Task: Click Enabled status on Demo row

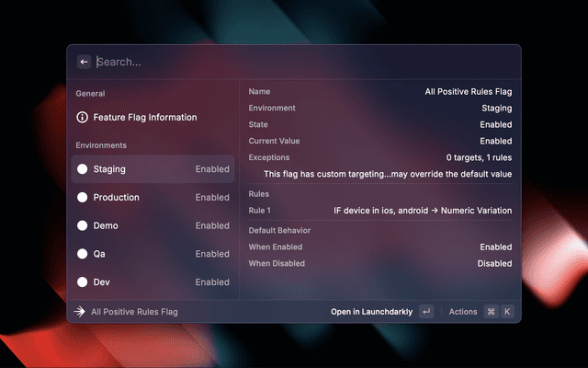Action: 212,226
